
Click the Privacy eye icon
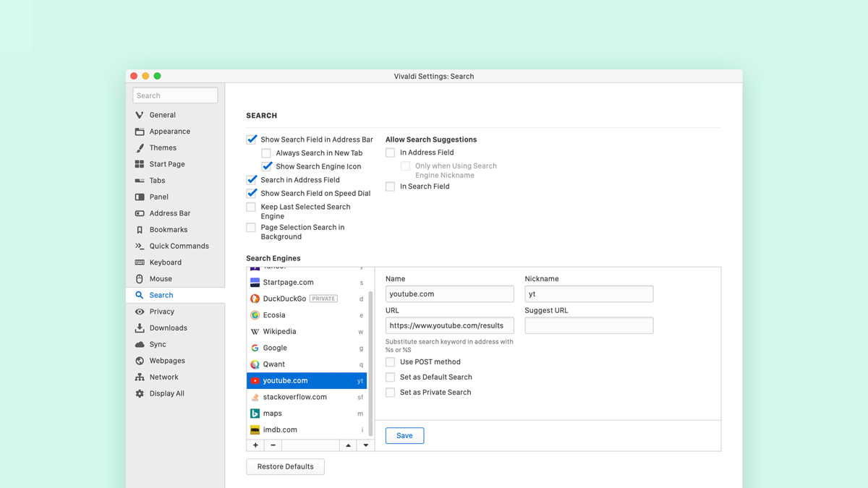140,312
